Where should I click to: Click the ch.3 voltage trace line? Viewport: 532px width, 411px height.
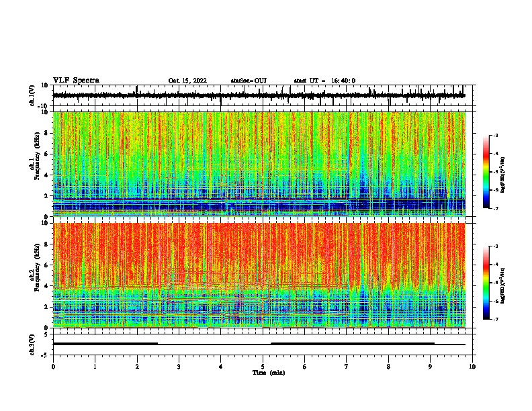tap(259, 344)
